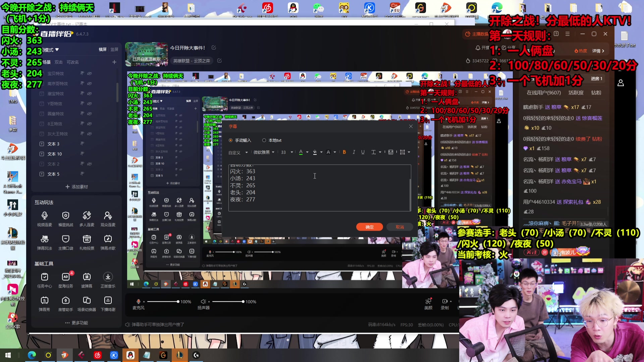Open the 任务中心 task center
This screenshot has height=362, width=644.
(44, 280)
